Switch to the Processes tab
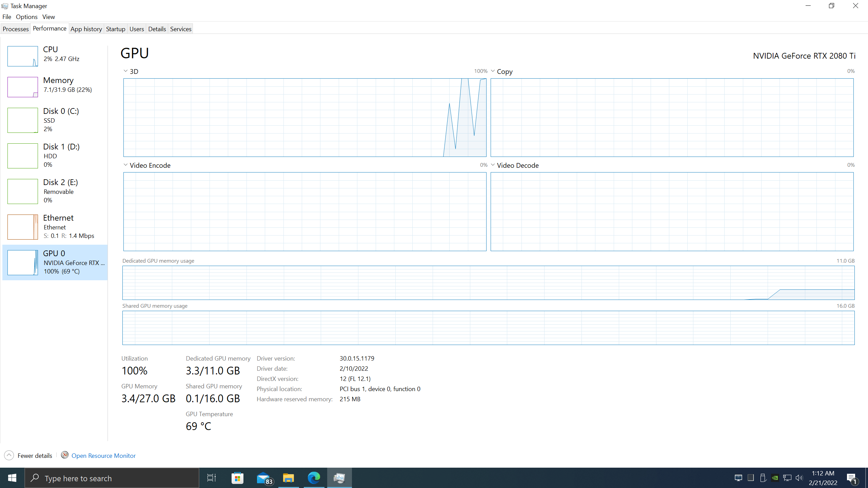This screenshot has width=868, height=488. click(x=16, y=29)
